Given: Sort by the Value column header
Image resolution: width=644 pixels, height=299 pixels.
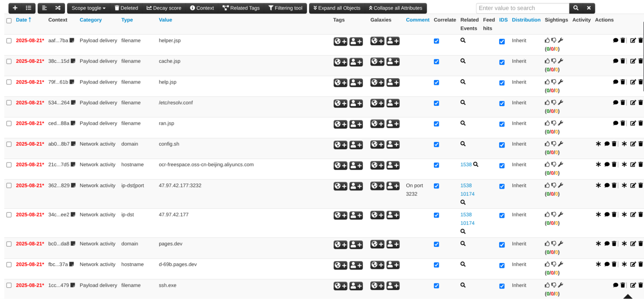Looking at the screenshot, I should point(165,20).
